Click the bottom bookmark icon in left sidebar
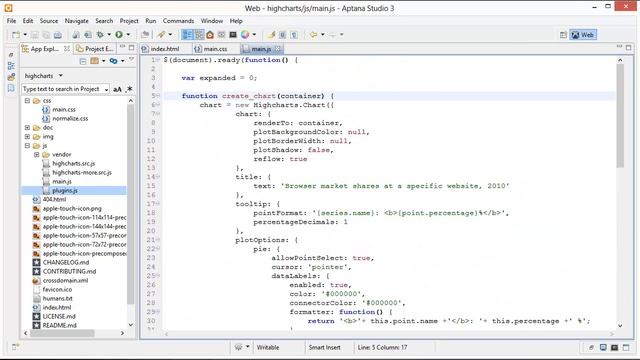This screenshot has height=360, width=640. click(x=11, y=88)
